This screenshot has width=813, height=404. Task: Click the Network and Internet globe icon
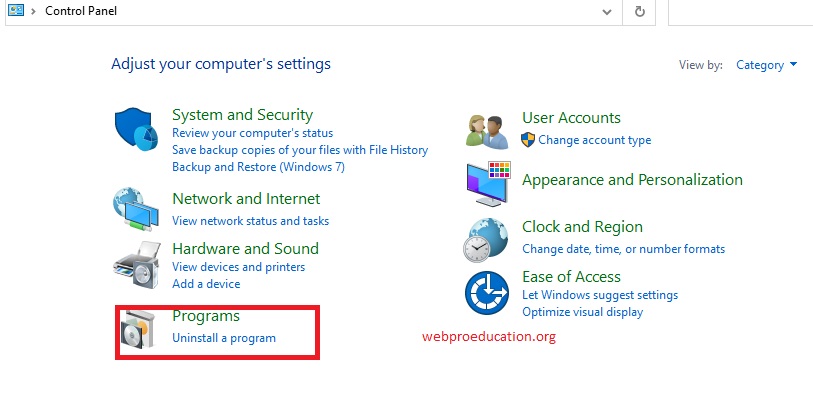coord(136,209)
